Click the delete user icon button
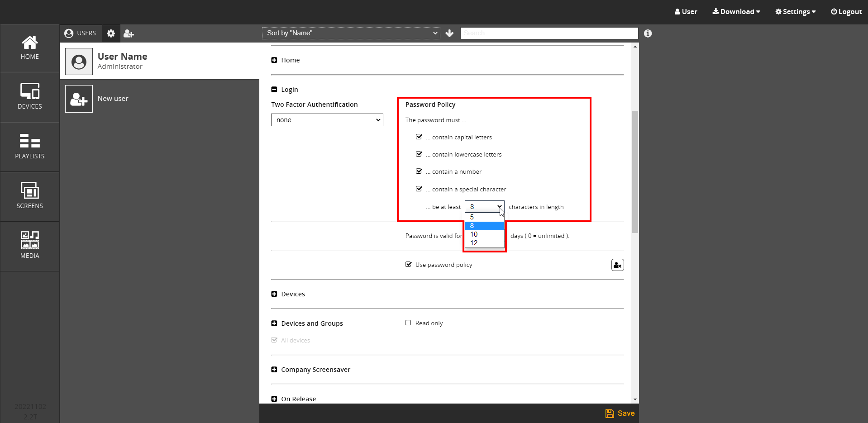 (617, 265)
